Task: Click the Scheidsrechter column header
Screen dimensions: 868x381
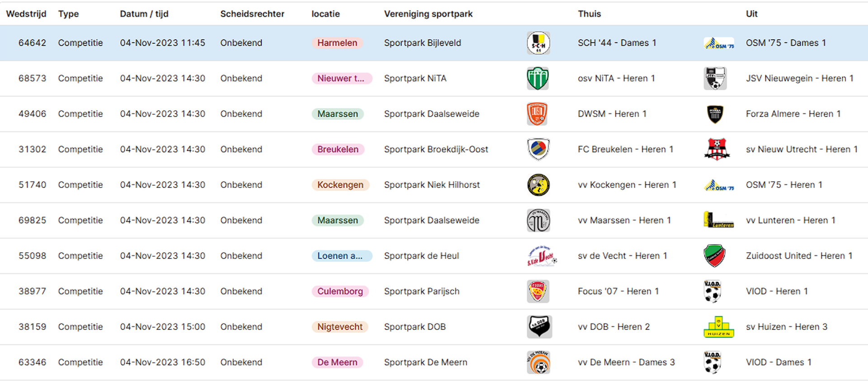Action: point(252,14)
